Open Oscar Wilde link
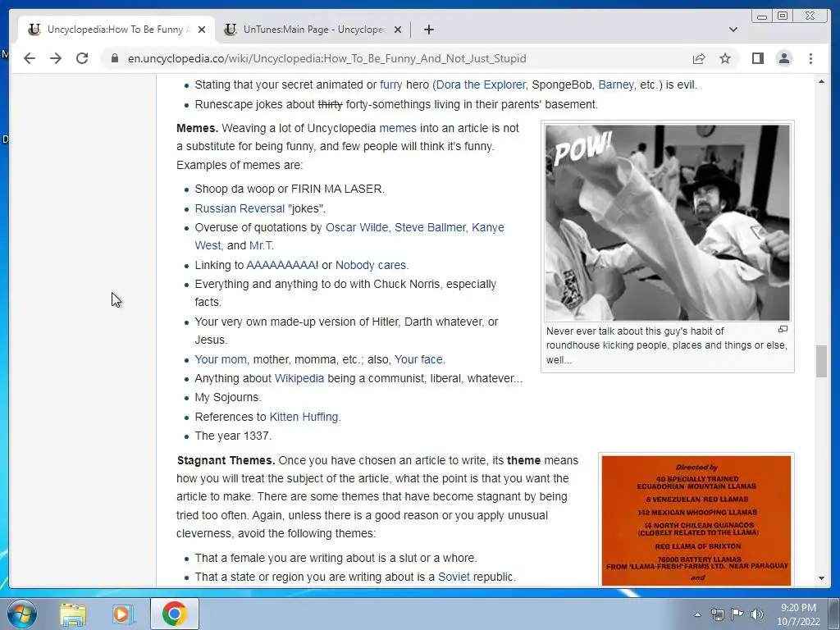The width and height of the screenshot is (840, 630). tap(357, 227)
